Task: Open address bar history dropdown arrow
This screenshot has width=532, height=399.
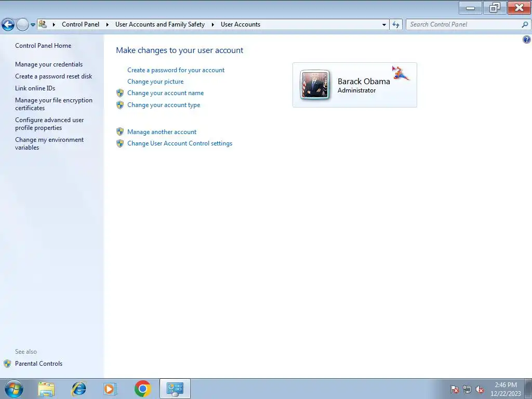Action: pyautogui.click(x=384, y=24)
